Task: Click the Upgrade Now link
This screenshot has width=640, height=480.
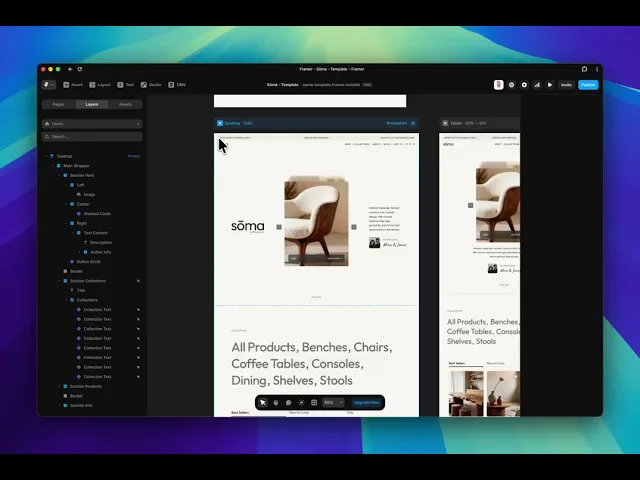Action: pyautogui.click(x=367, y=403)
